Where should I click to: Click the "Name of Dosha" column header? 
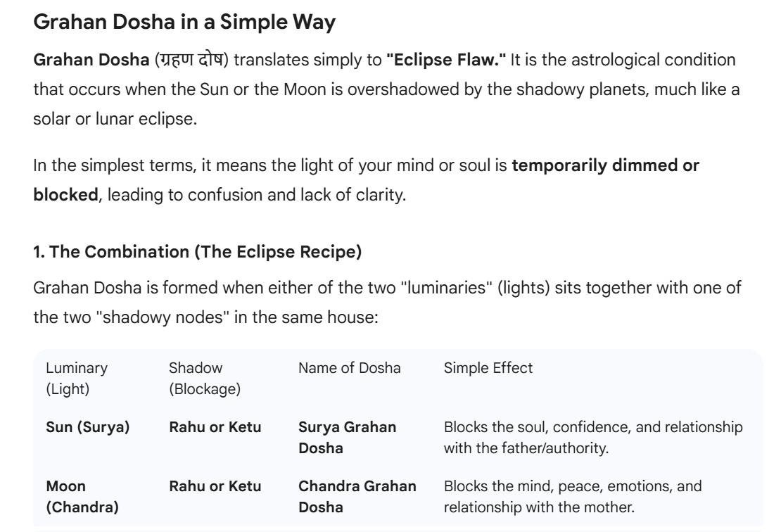[350, 368]
